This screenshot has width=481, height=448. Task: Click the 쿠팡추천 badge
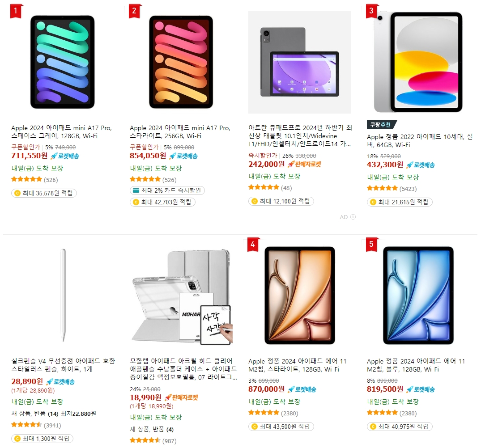click(x=382, y=125)
